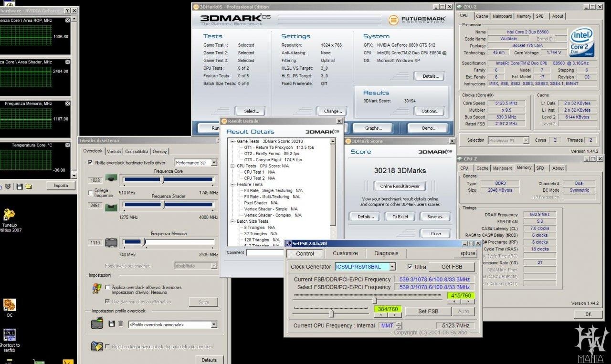
Task: Click the To Excel button
Action: point(400,217)
